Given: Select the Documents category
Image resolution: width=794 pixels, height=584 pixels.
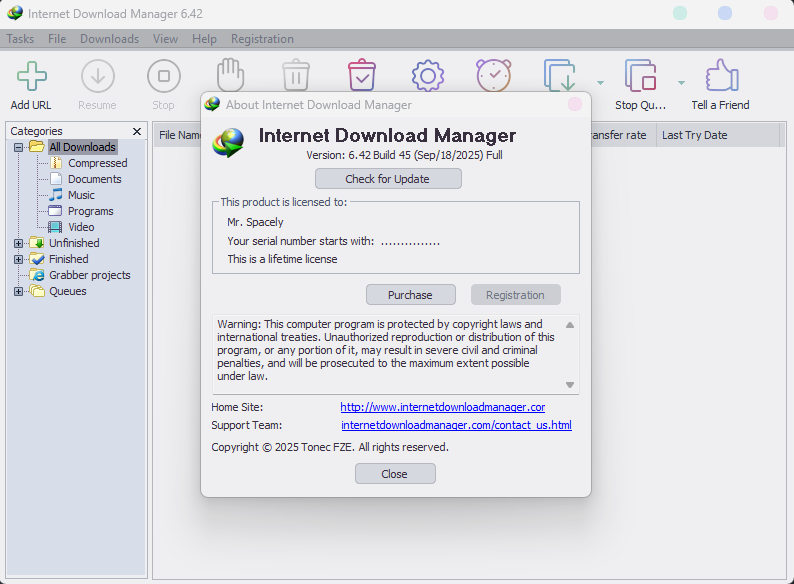Looking at the screenshot, I should coord(95,179).
